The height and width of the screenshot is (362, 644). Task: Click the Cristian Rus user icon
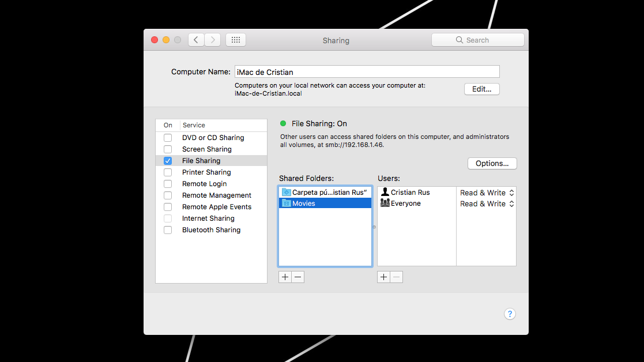[x=385, y=192]
